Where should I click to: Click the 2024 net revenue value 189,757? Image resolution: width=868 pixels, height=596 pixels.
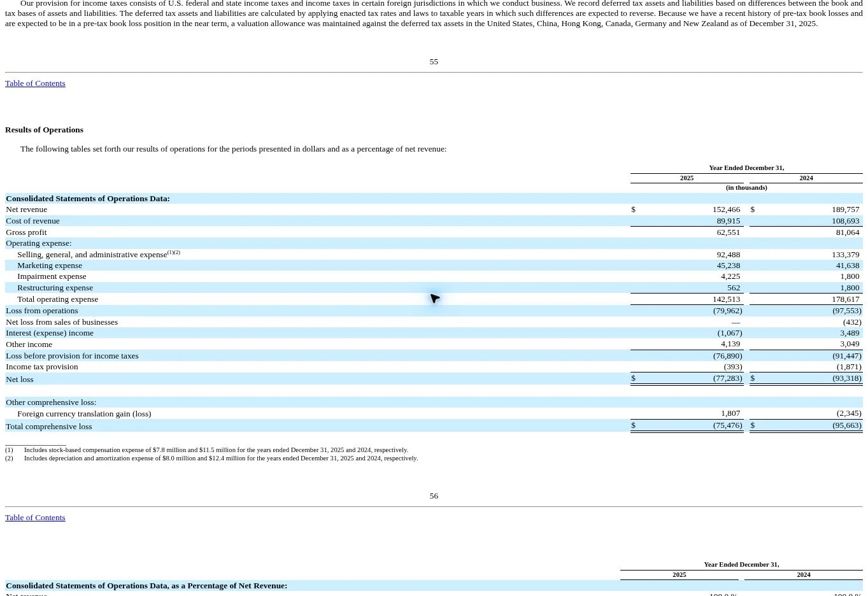[845, 209]
